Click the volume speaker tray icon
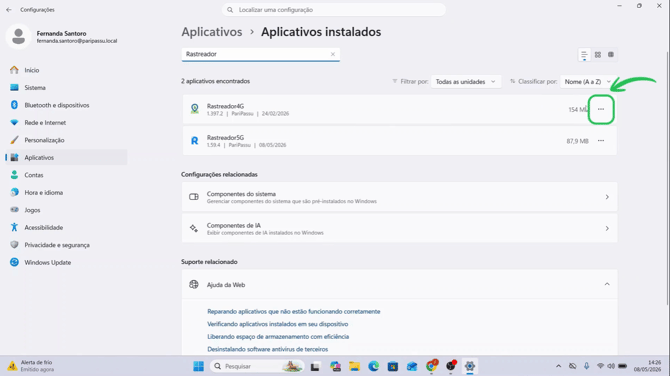The width and height of the screenshot is (670, 376). click(611, 366)
